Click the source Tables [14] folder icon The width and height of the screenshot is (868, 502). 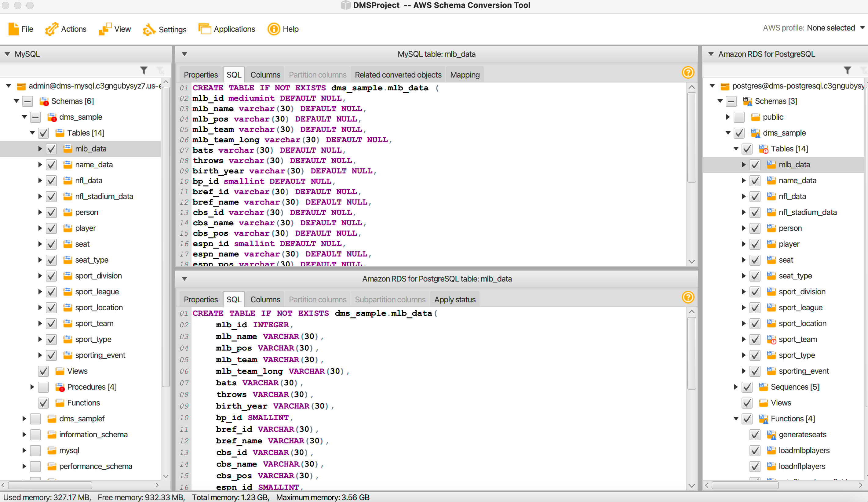tap(60, 133)
